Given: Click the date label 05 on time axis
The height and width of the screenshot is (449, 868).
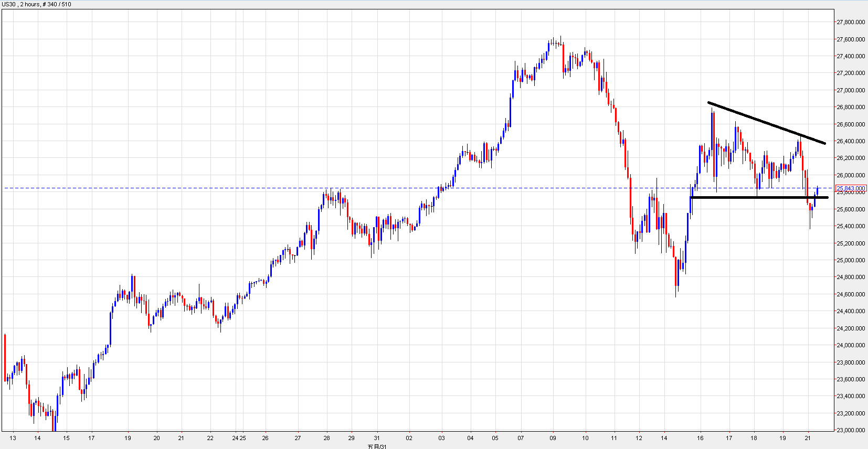Looking at the screenshot, I should (495, 438).
